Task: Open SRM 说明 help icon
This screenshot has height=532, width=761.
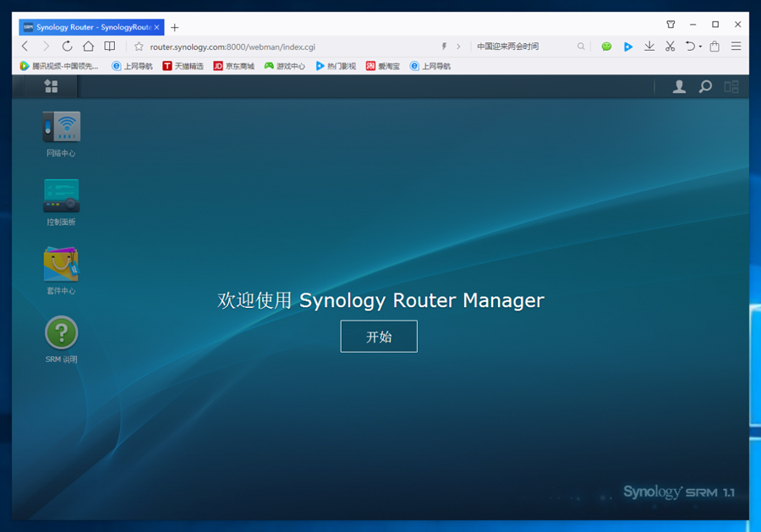Action: click(x=61, y=333)
